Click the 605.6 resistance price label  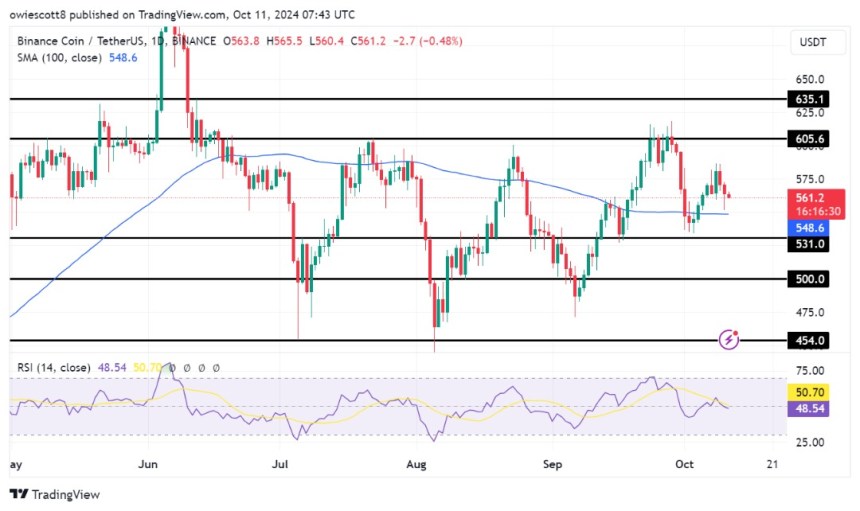810,139
